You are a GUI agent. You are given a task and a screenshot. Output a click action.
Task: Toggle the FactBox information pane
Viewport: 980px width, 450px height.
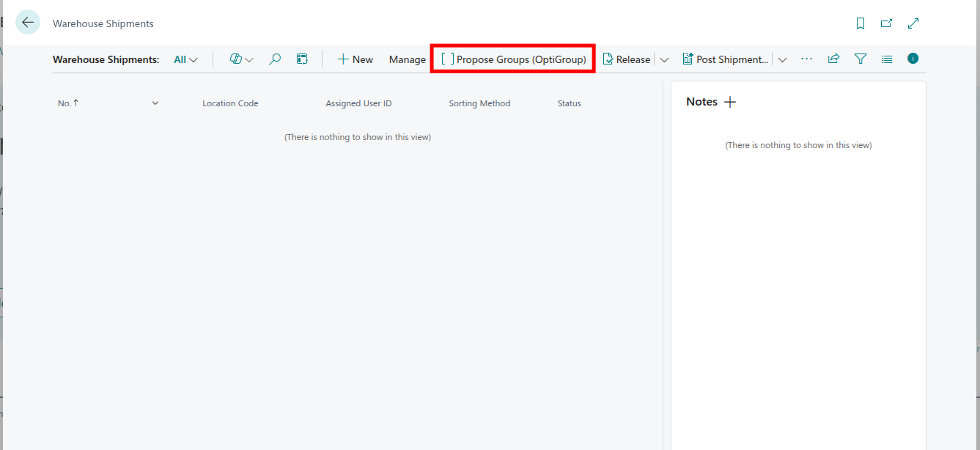[913, 59]
